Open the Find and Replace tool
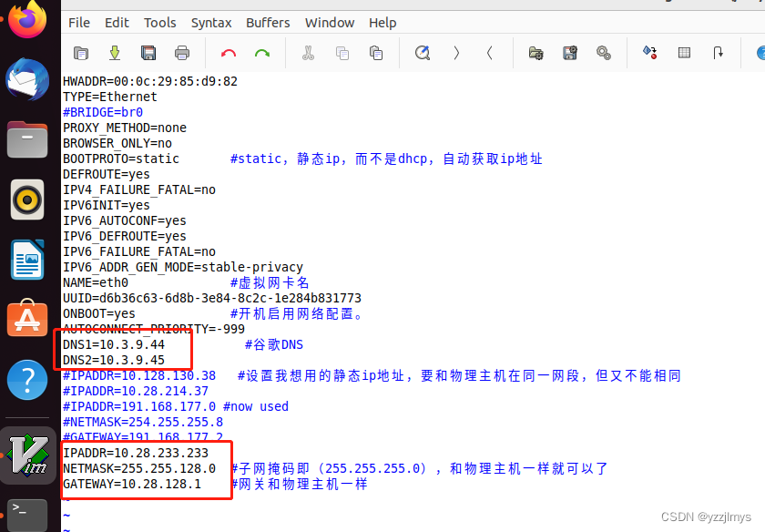 (422, 53)
